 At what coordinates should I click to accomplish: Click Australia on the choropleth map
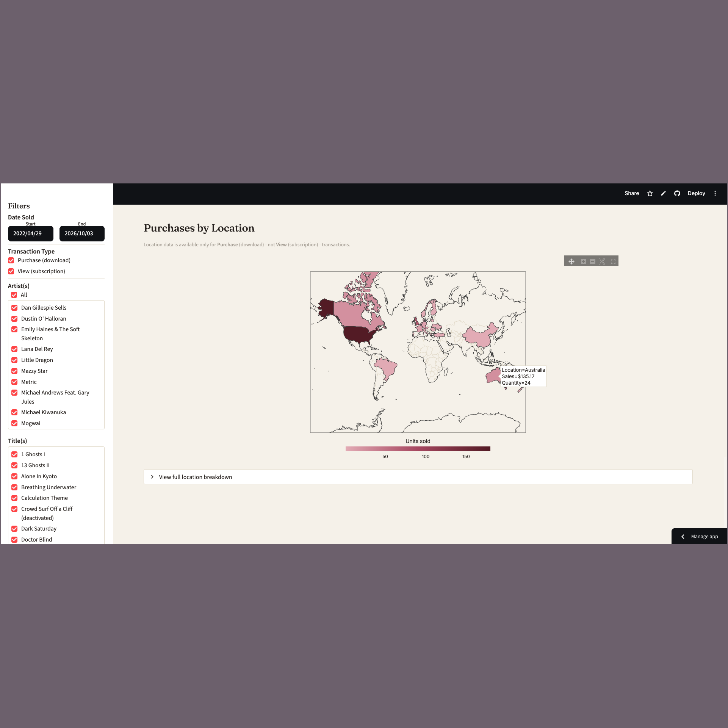493,376
